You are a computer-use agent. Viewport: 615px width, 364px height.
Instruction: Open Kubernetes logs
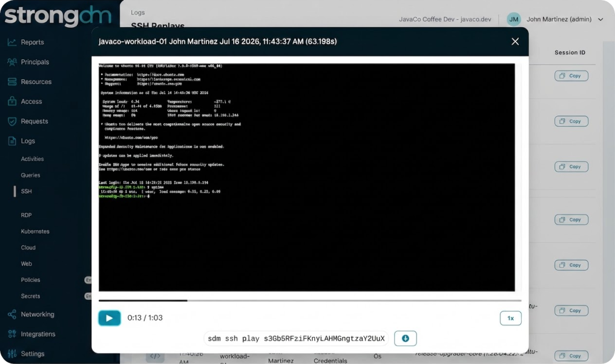pyautogui.click(x=35, y=231)
